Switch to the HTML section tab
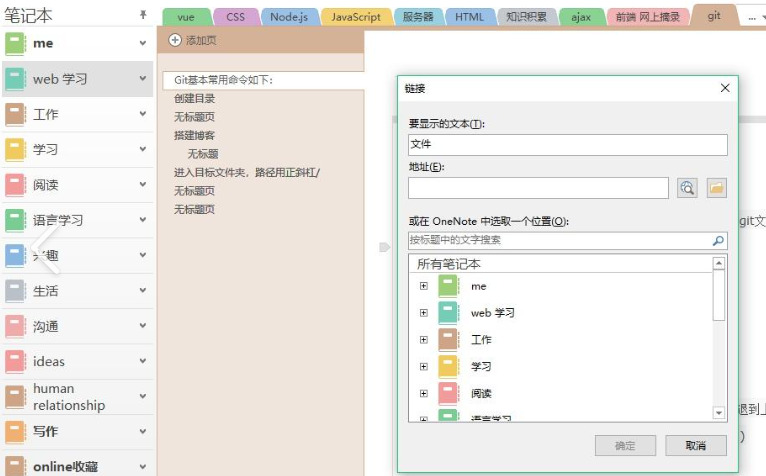 tap(469, 17)
